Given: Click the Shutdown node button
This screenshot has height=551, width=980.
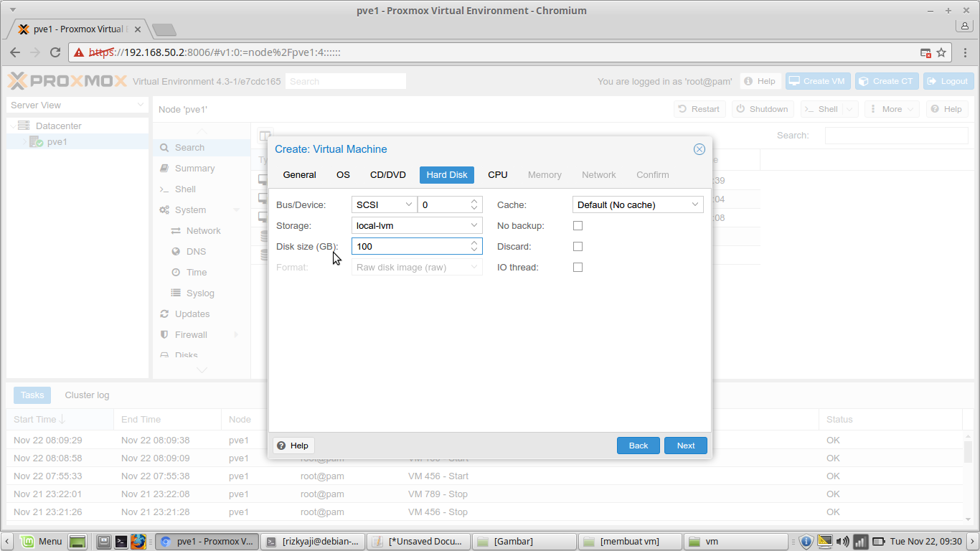Looking at the screenshot, I should [763, 109].
